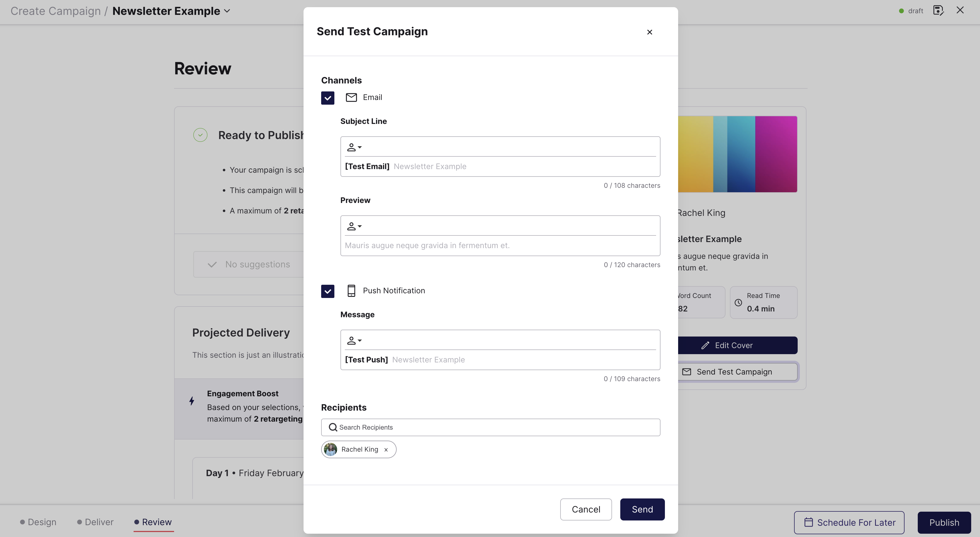This screenshot has height=537, width=980.
Task: Remove Rachel King from Recipients
Action: pos(386,449)
